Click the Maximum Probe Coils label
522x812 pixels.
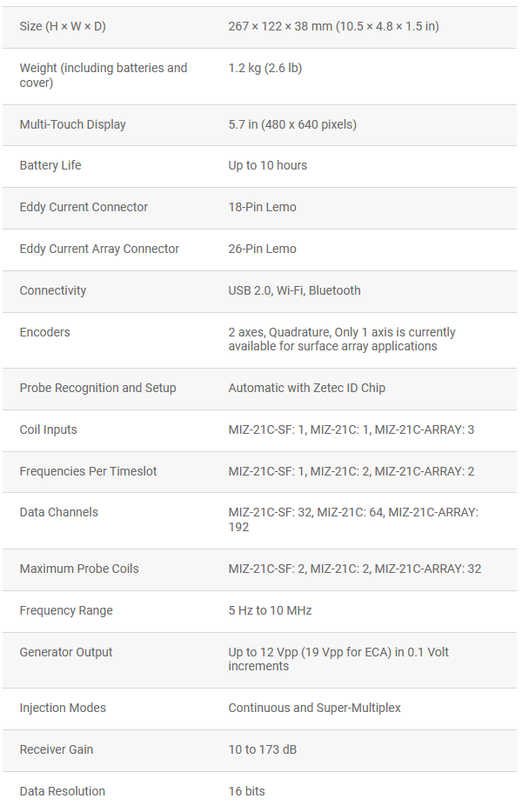coord(79,569)
